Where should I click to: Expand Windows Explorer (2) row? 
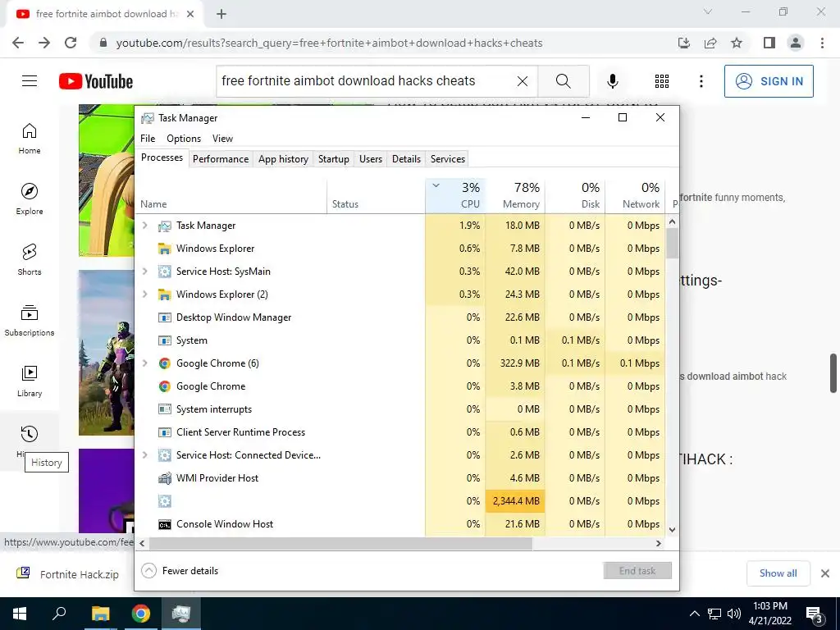(x=144, y=294)
